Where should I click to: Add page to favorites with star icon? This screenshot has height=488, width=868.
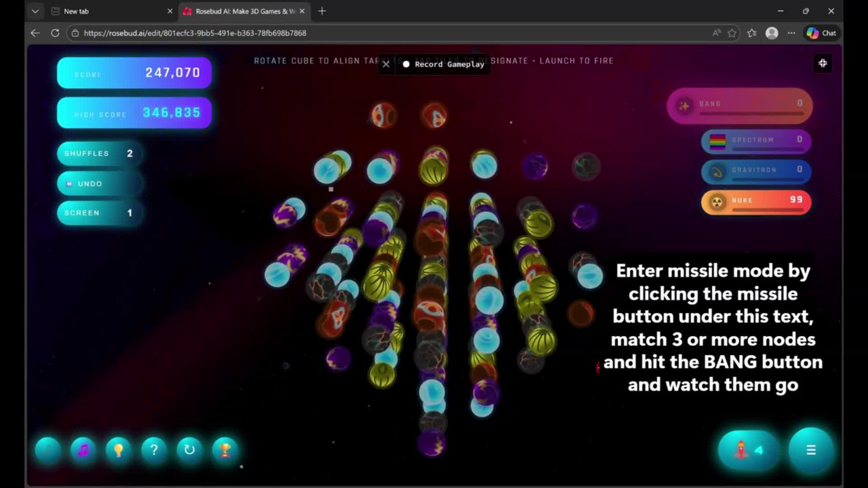pyautogui.click(x=732, y=33)
